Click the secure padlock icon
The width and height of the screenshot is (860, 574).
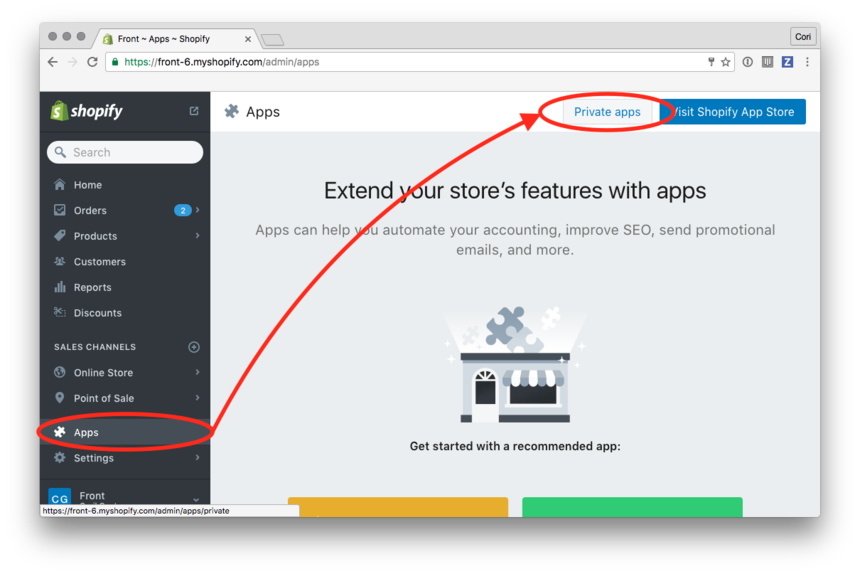pos(115,62)
